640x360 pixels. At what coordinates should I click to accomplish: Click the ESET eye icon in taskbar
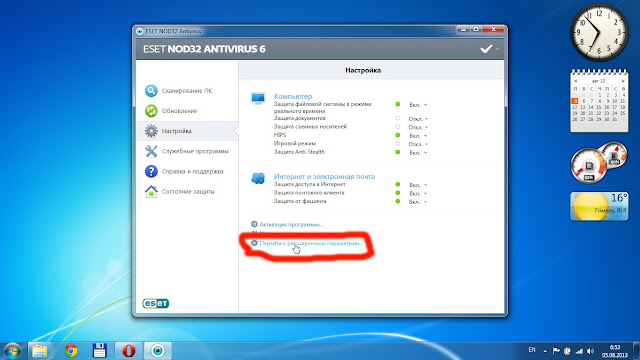tap(158, 351)
